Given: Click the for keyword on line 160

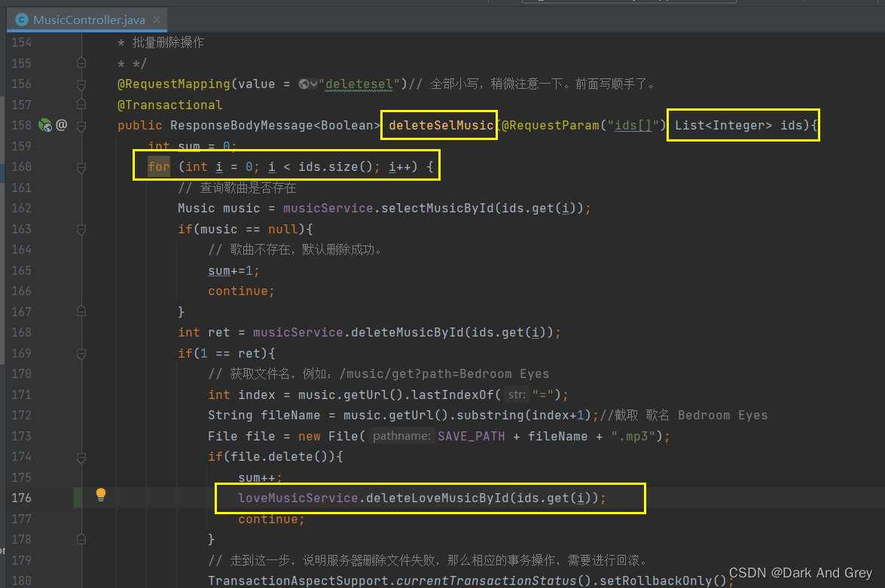Looking at the screenshot, I should tap(159, 167).
